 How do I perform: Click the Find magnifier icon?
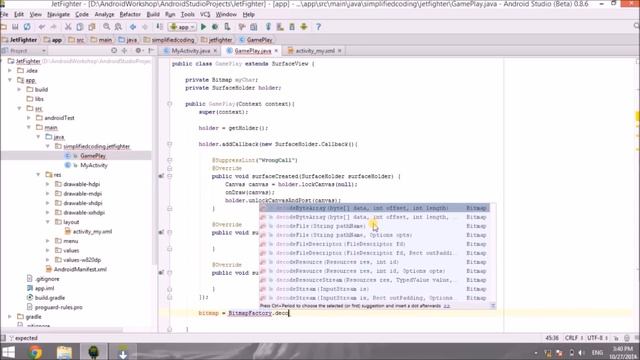(107, 27)
